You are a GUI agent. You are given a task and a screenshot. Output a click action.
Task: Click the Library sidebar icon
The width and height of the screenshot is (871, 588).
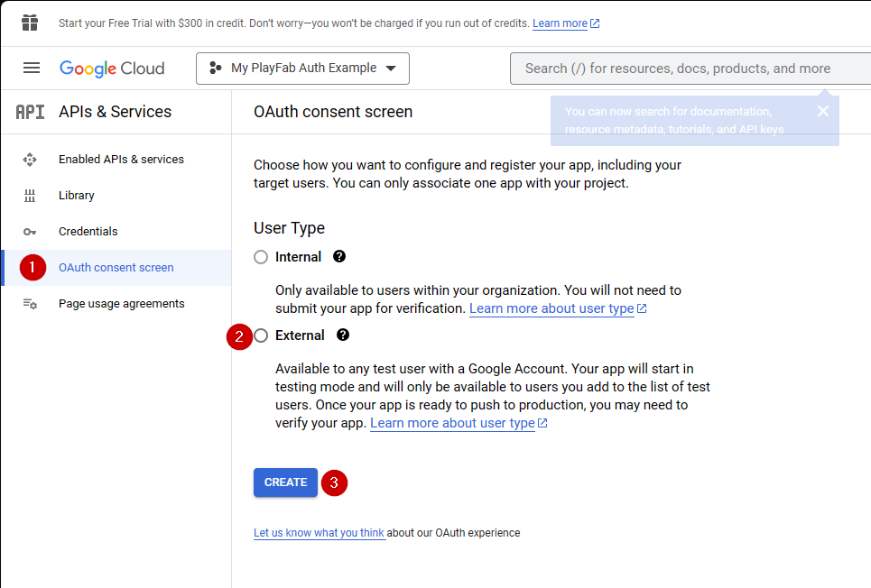pos(32,195)
